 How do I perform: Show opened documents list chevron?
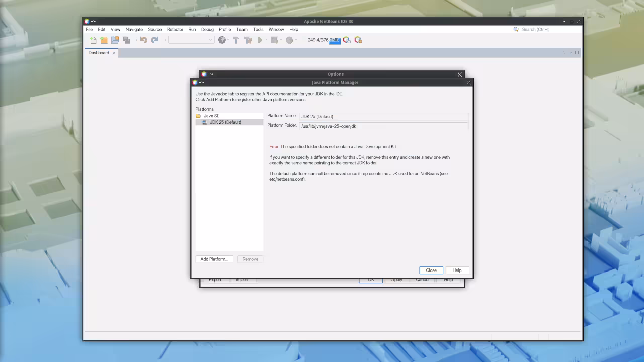(571, 53)
